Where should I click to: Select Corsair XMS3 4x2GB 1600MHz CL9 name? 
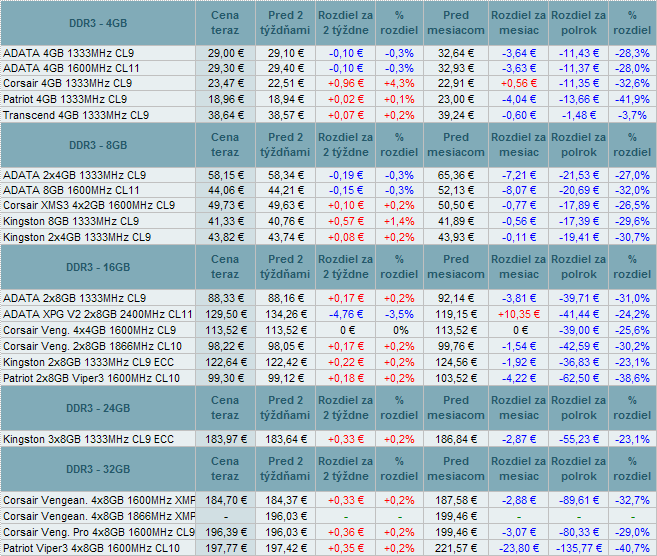89,205
